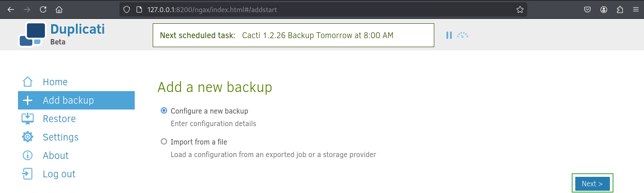The height and width of the screenshot is (193, 644).
Task: Open the throttle speed gauge icon
Action: coord(463,35)
